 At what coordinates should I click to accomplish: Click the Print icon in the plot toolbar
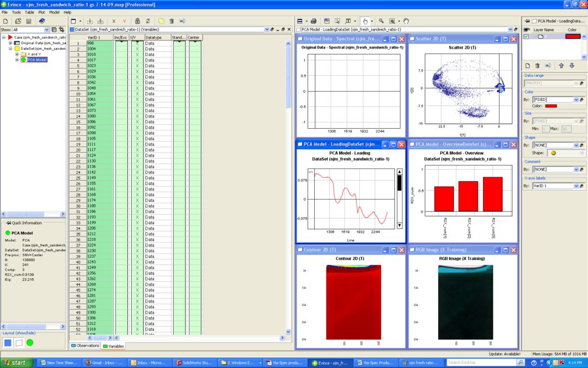[x=313, y=21]
